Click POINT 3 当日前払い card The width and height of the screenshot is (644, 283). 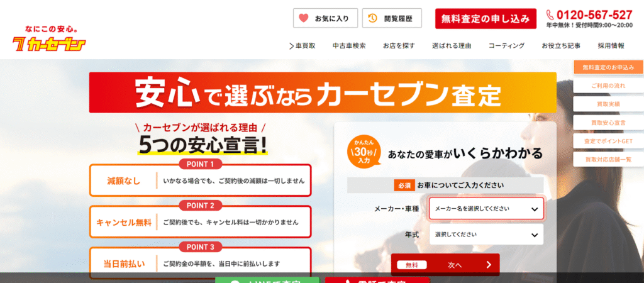pyautogui.click(x=201, y=264)
